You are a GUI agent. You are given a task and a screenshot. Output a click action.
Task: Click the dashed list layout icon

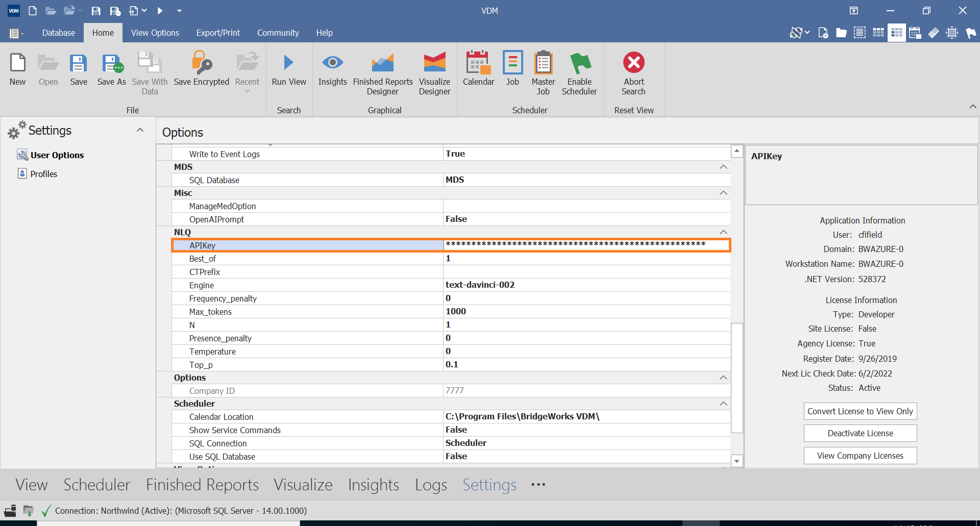(x=860, y=33)
